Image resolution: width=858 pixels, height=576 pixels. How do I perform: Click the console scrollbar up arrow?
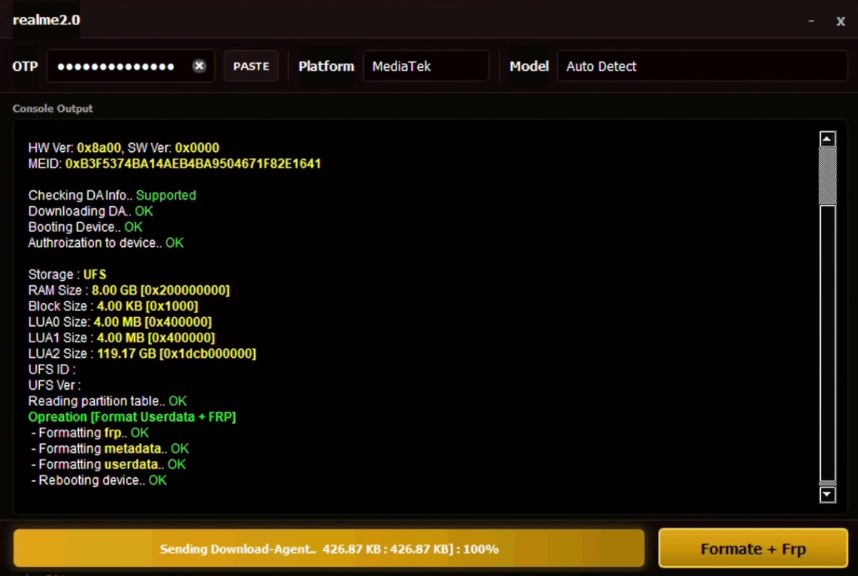[x=827, y=139]
